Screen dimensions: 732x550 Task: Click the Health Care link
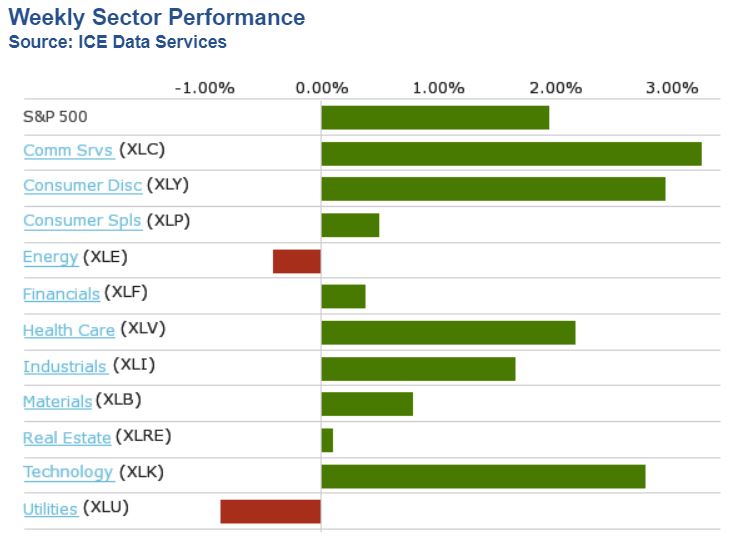tap(69, 329)
